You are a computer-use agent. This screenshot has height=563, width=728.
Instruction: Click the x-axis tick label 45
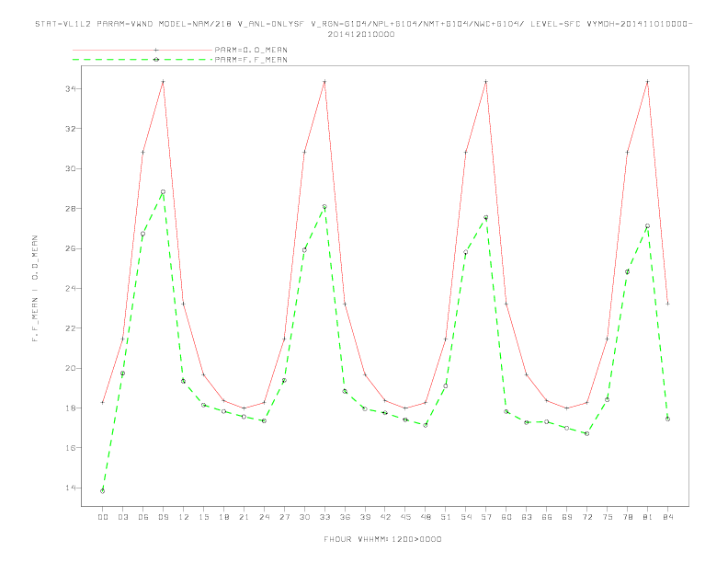pyautogui.click(x=405, y=517)
